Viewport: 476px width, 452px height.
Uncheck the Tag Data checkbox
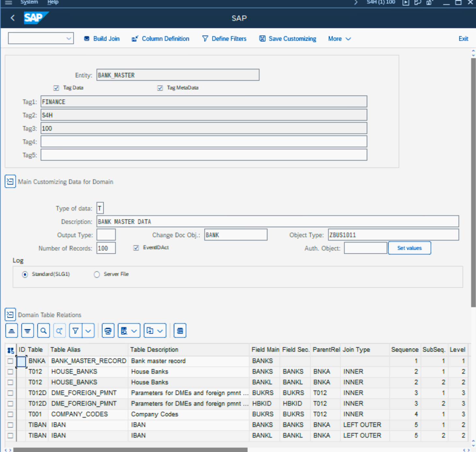56,88
